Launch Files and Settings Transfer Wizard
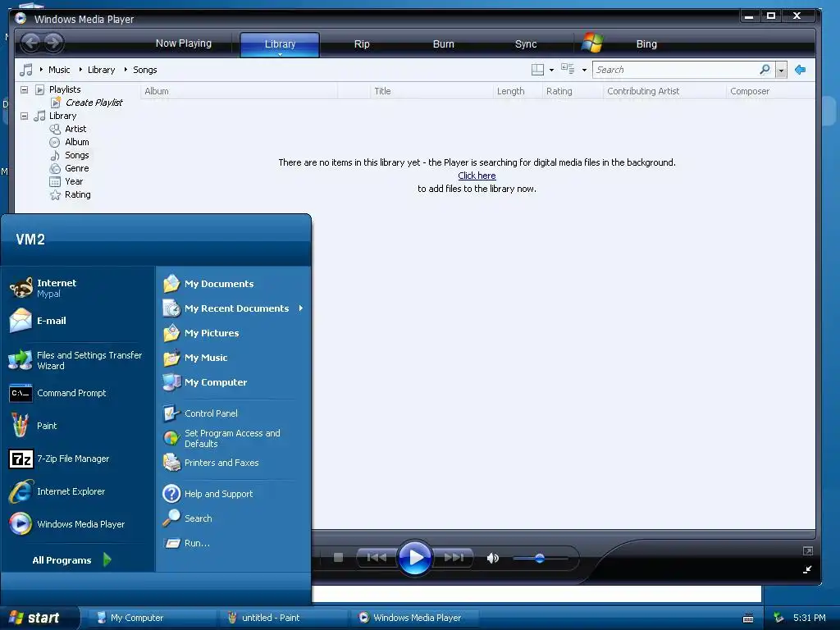 click(78, 360)
